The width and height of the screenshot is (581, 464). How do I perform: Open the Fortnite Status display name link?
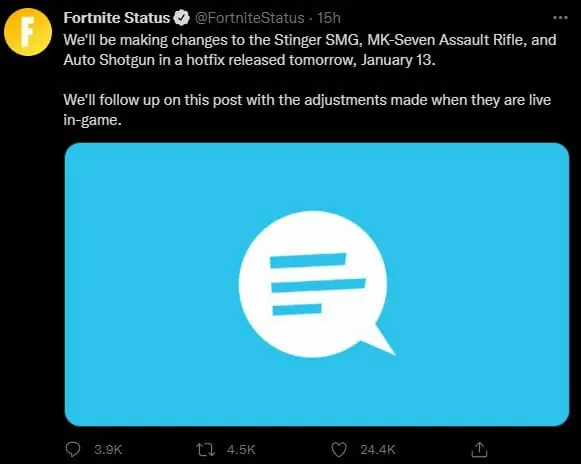coord(116,18)
